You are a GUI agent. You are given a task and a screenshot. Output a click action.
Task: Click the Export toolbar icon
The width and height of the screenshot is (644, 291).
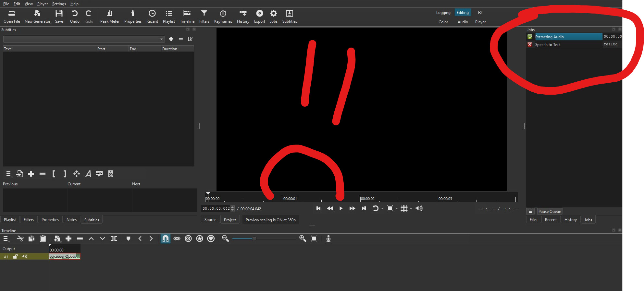pos(259,17)
